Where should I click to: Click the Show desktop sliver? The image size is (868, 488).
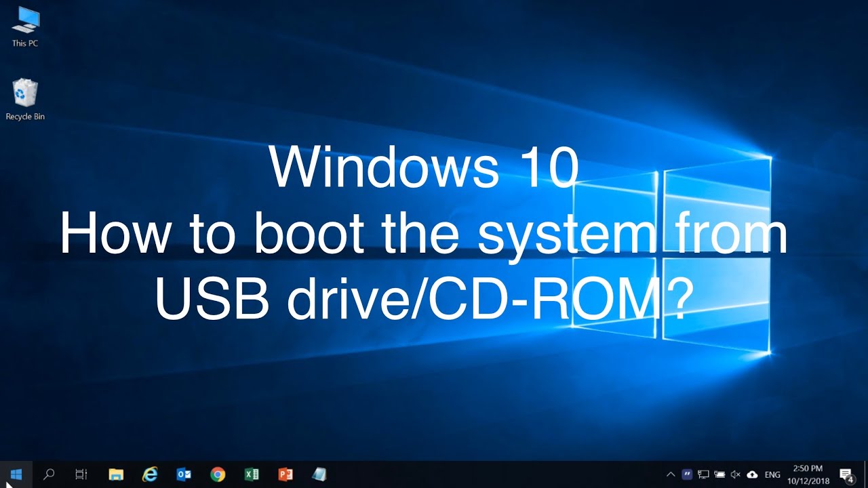866,474
